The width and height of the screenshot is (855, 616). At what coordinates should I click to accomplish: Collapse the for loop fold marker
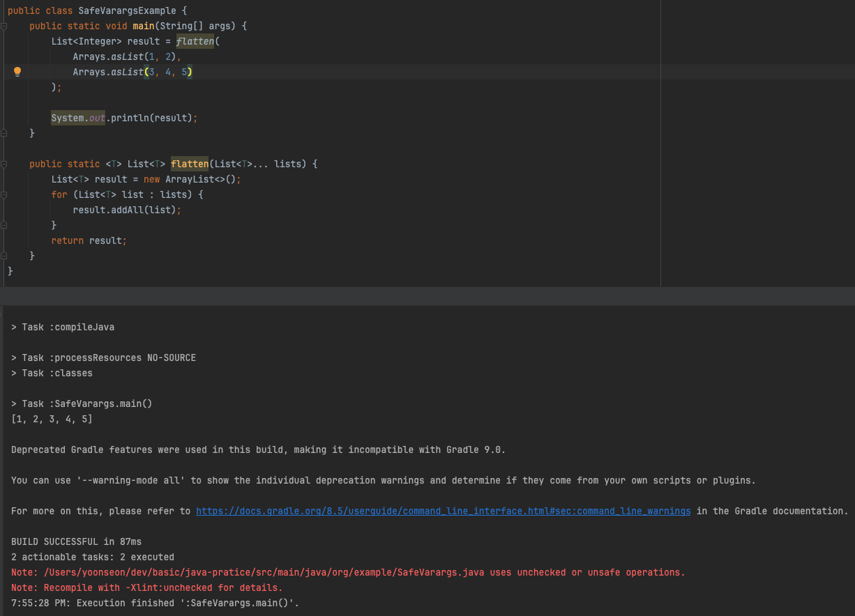click(4, 194)
